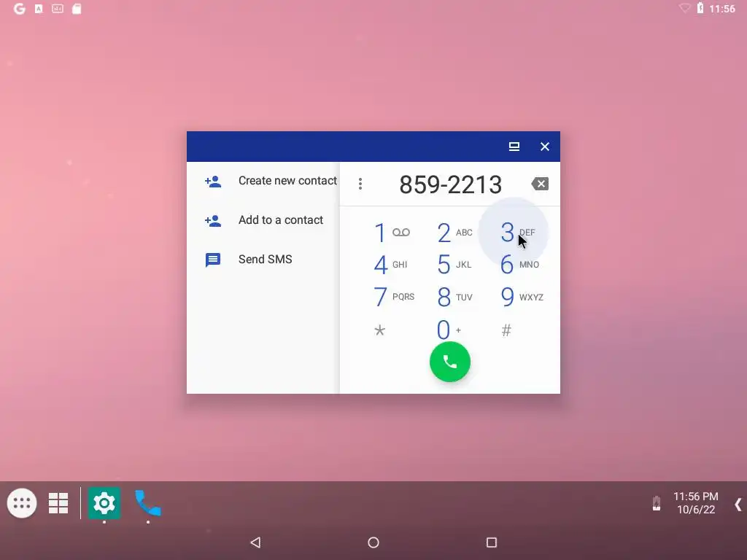The height and width of the screenshot is (560, 747).
Task: Tap the 0 plus key
Action: click(x=449, y=330)
